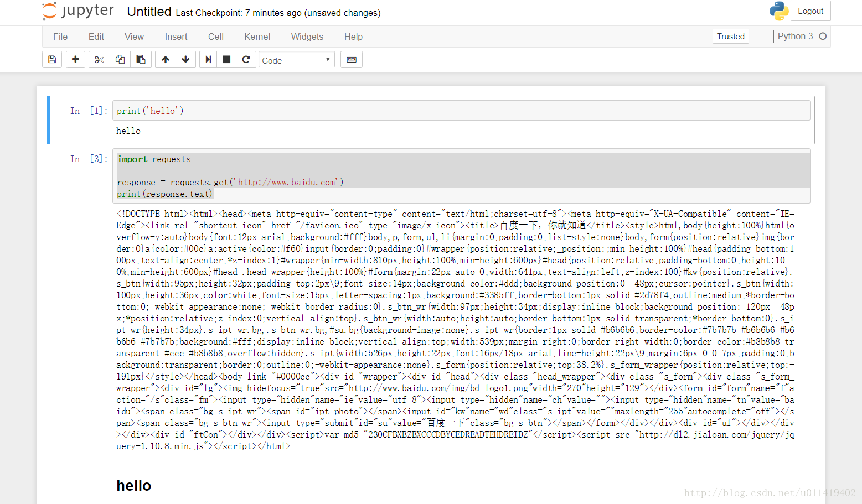Move the selected cell up
Screen dimensions: 862x504
[166, 60]
